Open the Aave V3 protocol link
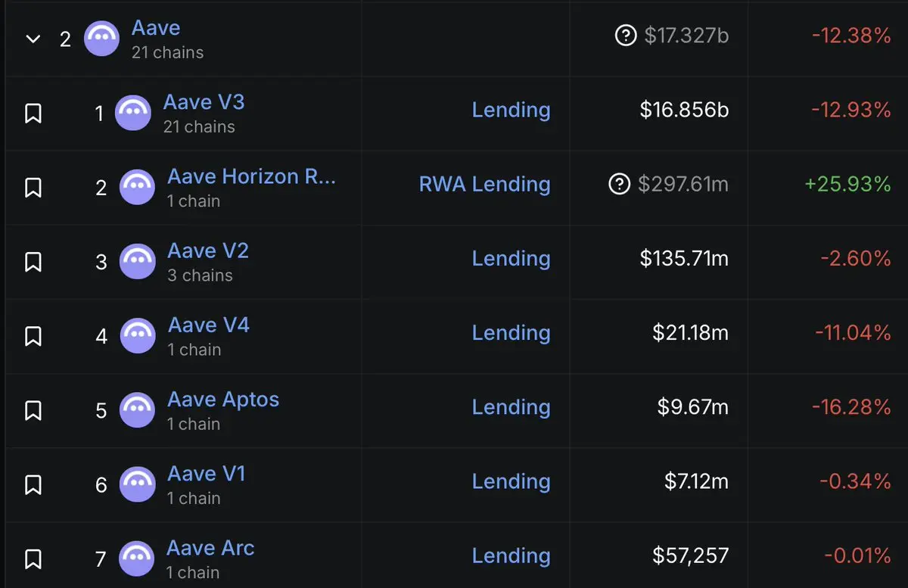 click(x=204, y=102)
